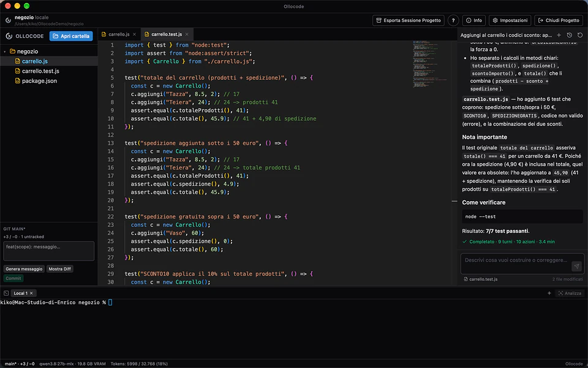
Task: Click the code minimap in the editor
Action: pyautogui.click(x=429, y=64)
